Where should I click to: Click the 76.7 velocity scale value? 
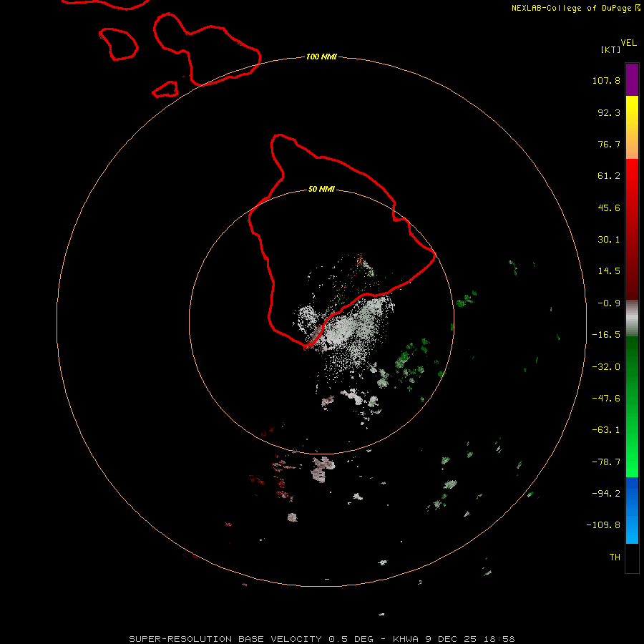609,144
